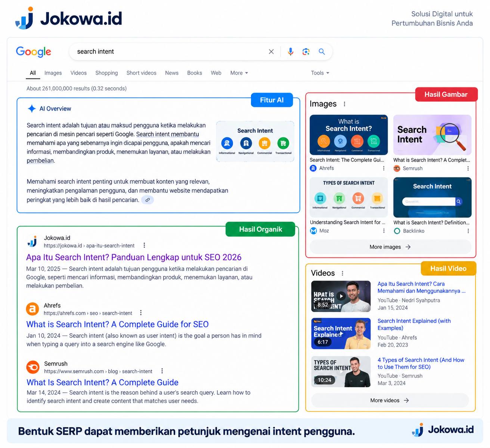
Task: Click the Moz favicon under images
Action: (313, 231)
